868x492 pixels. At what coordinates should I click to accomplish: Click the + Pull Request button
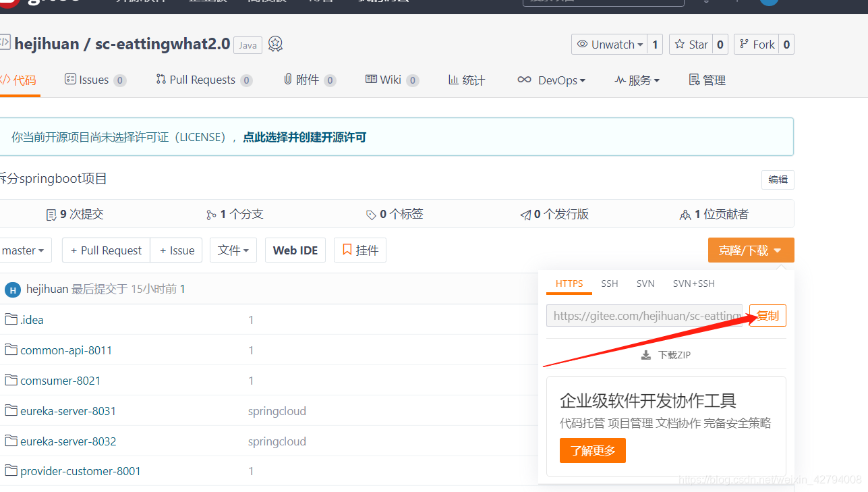[x=106, y=250]
